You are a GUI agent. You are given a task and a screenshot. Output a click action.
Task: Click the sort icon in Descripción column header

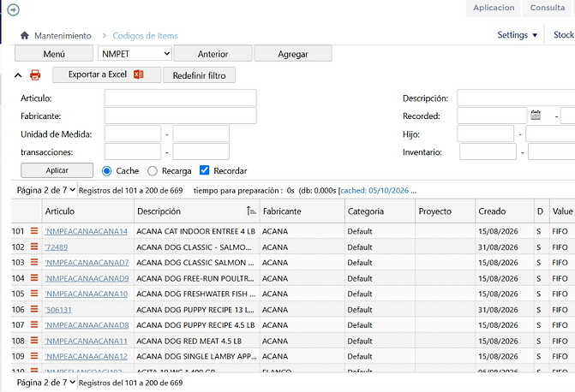(x=251, y=211)
